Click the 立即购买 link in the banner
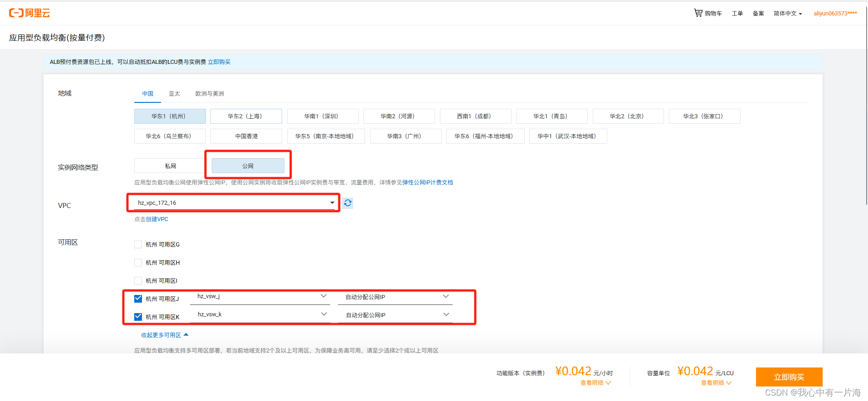Screen dimensions: 868x401 click(219, 62)
